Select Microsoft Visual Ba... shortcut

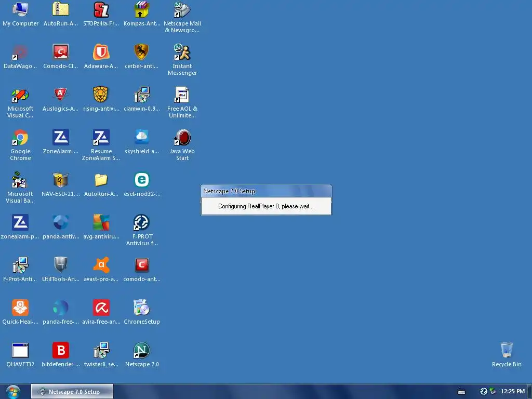click(x=20, y=180)
